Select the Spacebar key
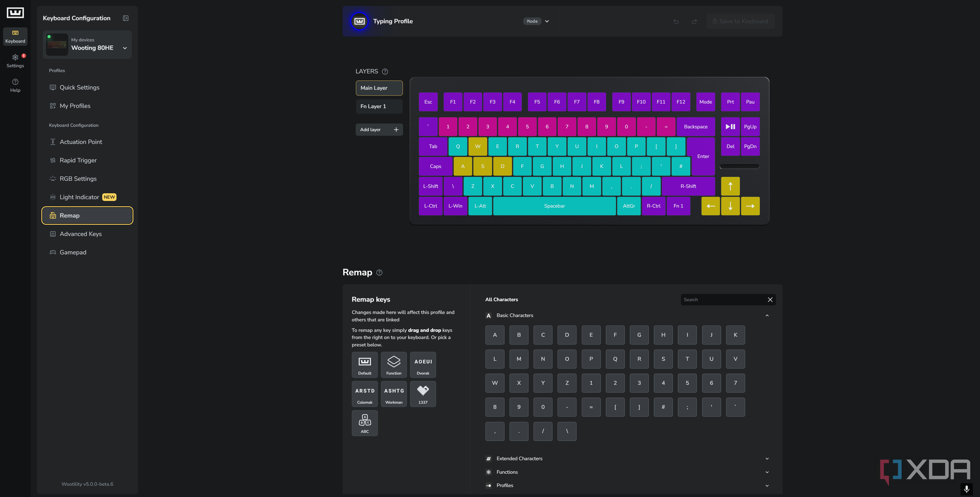 click(554, 206)
